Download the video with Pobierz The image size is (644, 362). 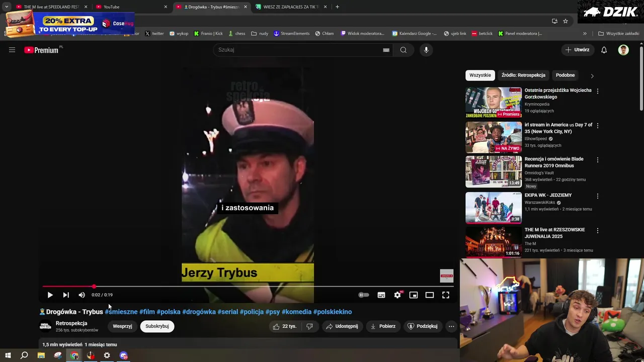(383, 326)
